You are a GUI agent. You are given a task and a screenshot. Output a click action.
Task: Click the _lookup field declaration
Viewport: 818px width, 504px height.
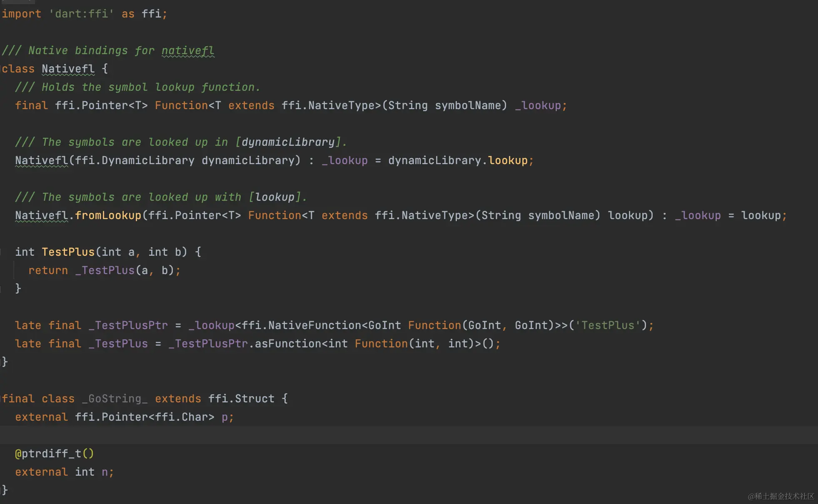[x=538, y=105]
